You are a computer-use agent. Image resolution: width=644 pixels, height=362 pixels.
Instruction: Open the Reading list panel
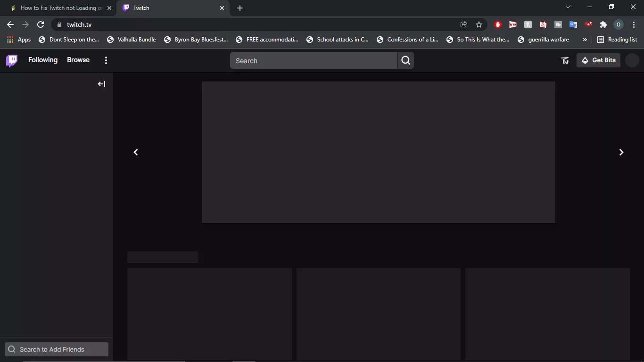coord(617,40)
